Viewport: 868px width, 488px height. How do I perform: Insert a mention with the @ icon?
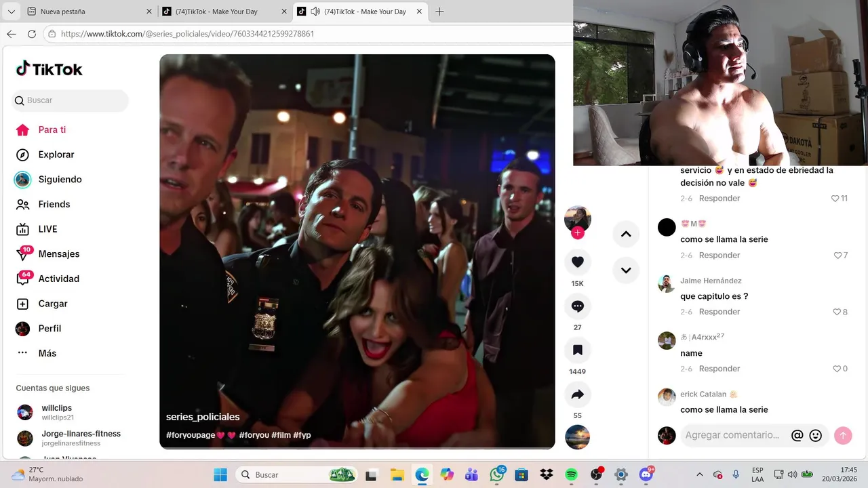pyautogui.click(x=797, y=435)
